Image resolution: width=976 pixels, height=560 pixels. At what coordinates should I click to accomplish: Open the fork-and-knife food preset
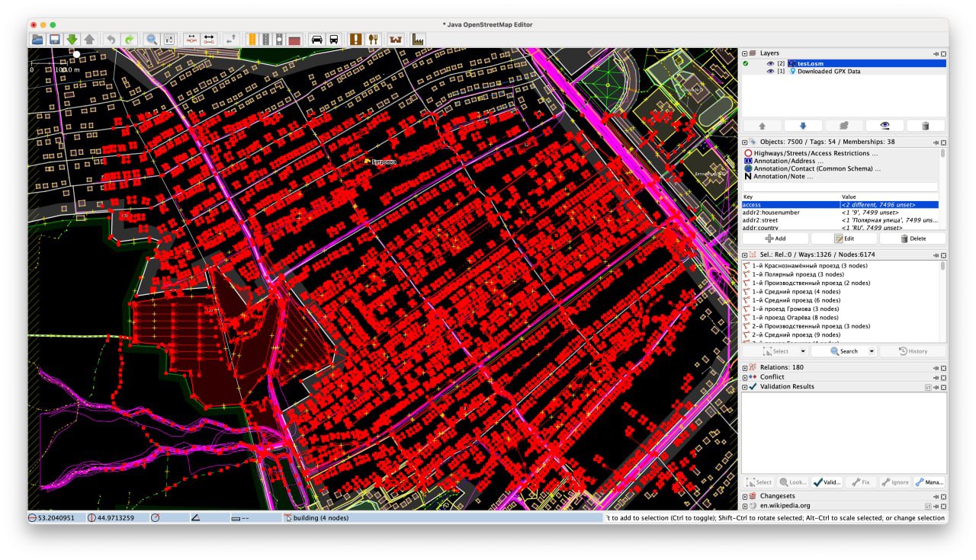point(374,39)
